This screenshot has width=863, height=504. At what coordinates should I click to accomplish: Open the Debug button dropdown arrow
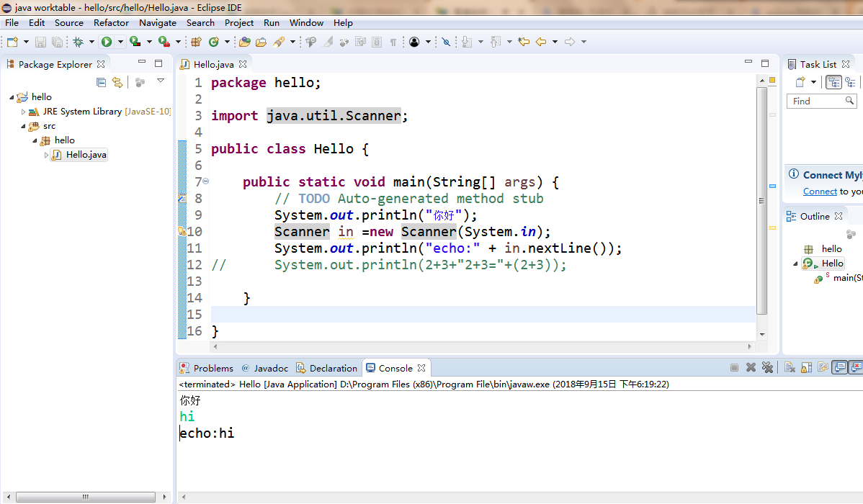(91, 42)
